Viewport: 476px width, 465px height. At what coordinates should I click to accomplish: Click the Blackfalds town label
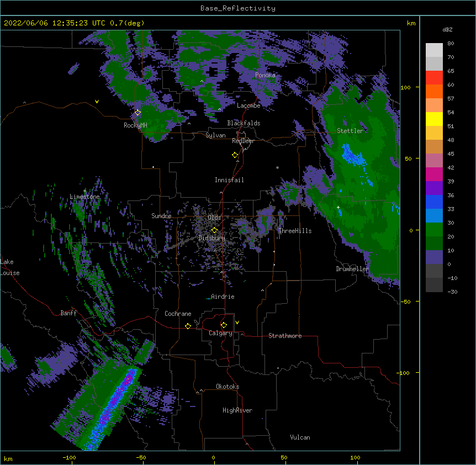pyautogui.click(x=244, y=123)
